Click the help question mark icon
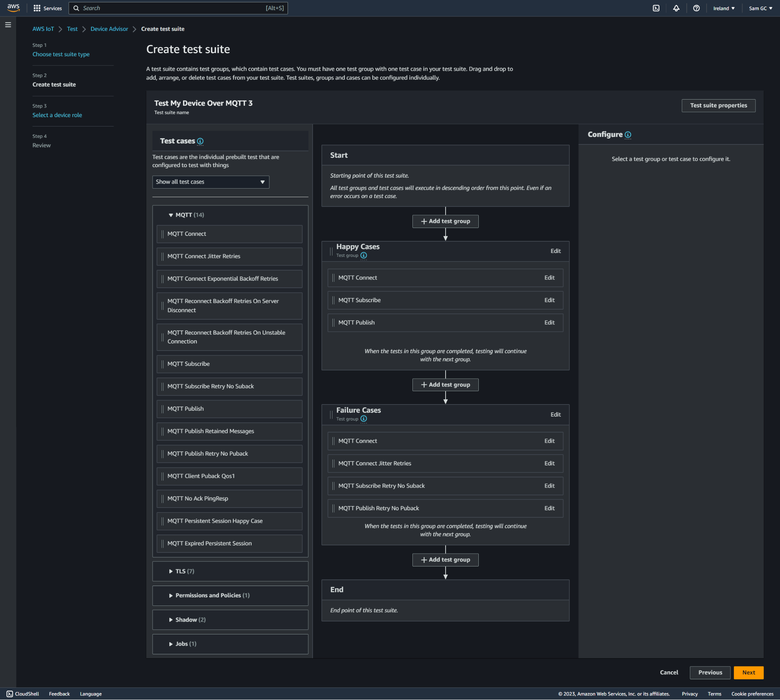The image size is (780, 700). pyautogui.click(x=696, y=8)
